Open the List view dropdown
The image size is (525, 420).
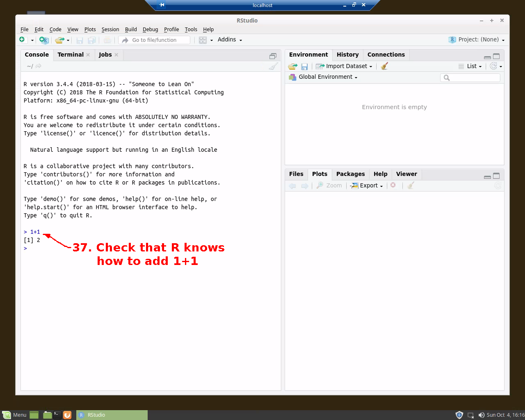[470, 66]
